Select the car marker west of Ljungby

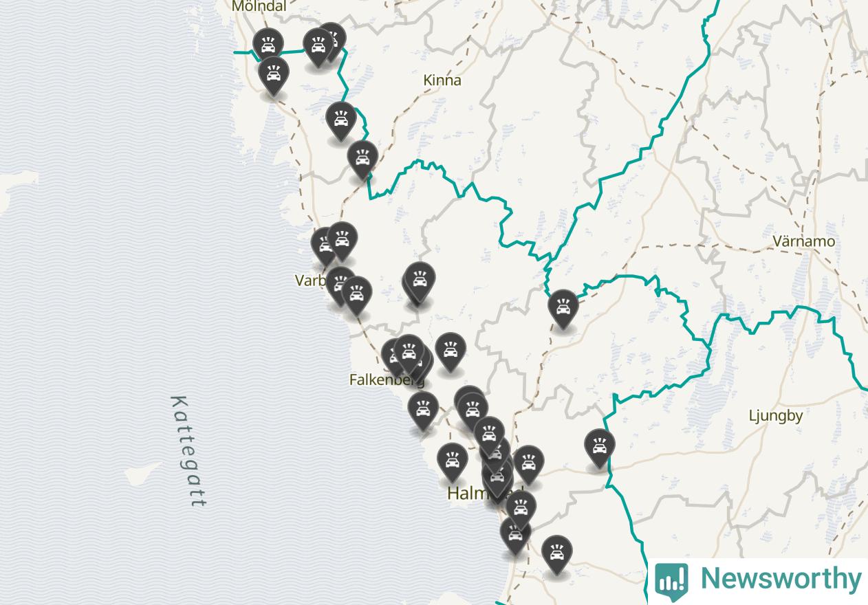coord(599,448)
